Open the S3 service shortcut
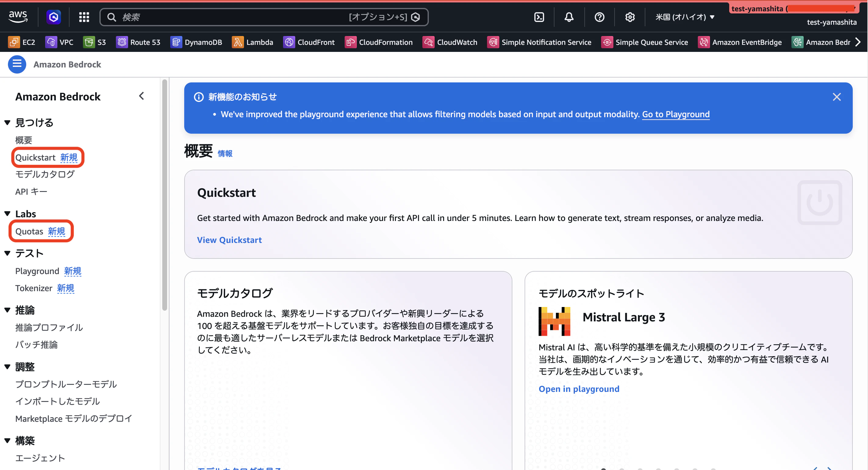 pyautogui.click(x=94, y=42)
